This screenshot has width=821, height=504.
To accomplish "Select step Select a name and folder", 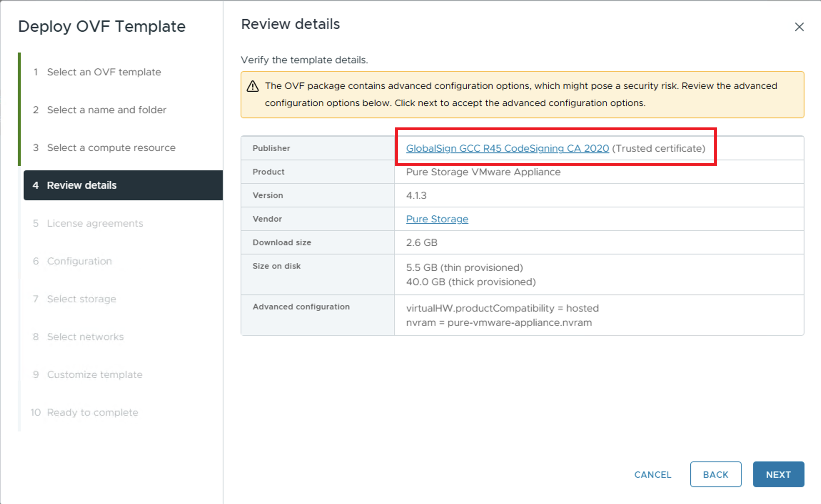I will 106,110.
